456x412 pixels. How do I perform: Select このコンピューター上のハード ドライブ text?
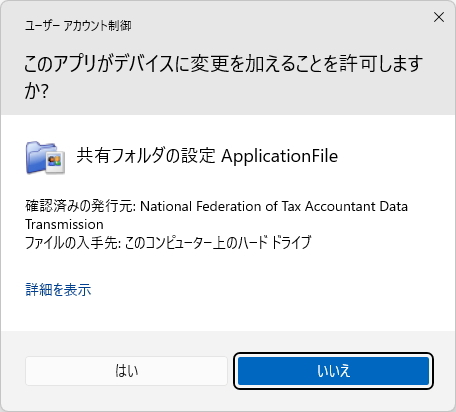218,242
